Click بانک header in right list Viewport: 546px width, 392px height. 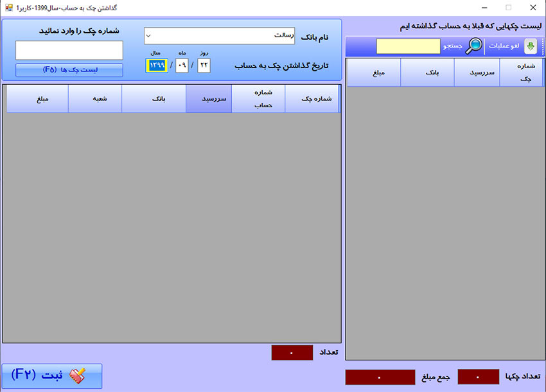[427, 73]
